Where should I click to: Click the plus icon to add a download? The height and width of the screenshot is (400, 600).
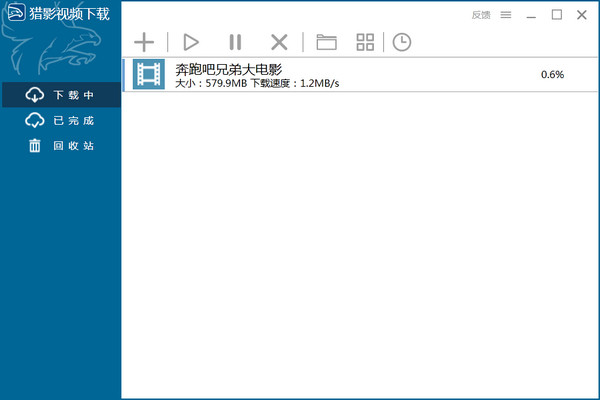(144, 42)
